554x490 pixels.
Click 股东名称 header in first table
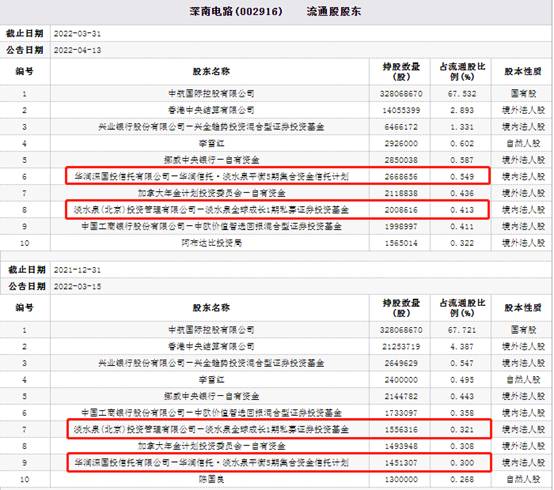[211, 71]
